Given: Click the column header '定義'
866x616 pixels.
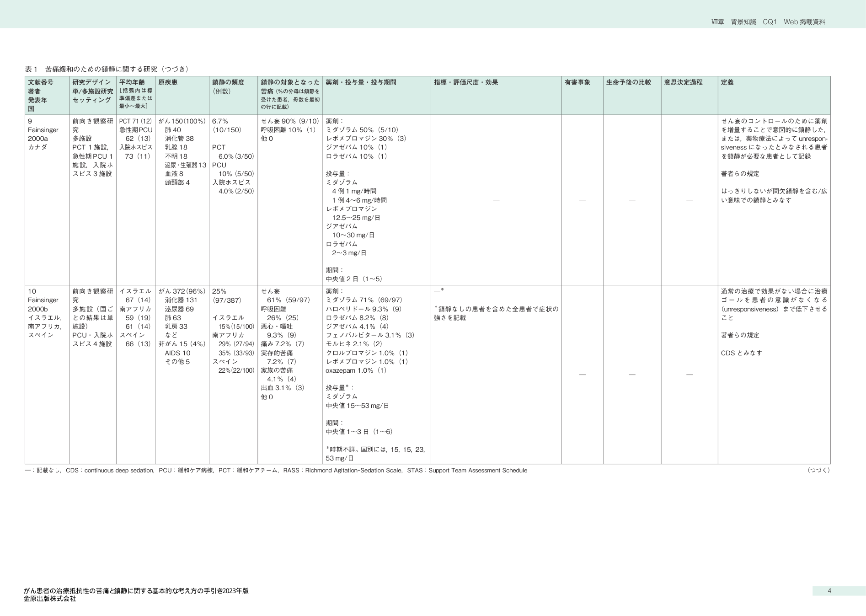Looking at the screenshot, I should point(727,82).
